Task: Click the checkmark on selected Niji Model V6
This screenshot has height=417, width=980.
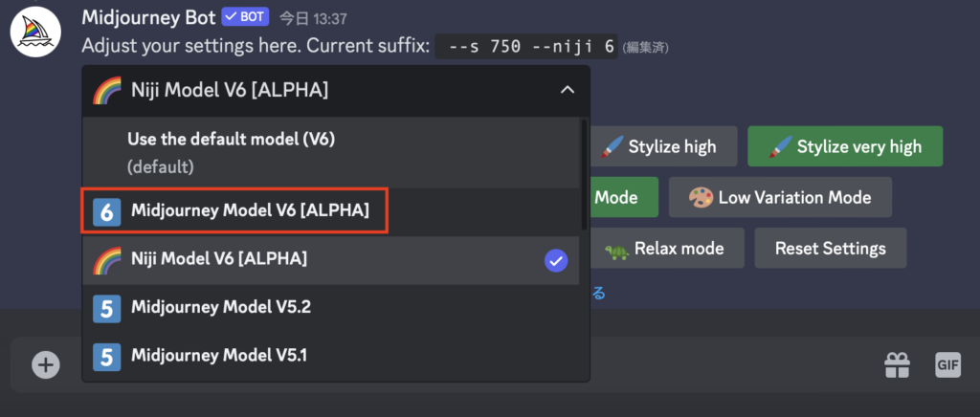Action: tap(556, 261)
